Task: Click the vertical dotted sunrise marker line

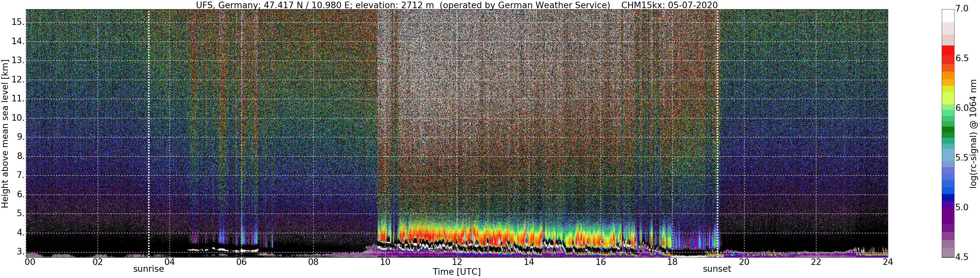Action: (x=148, y=133)
